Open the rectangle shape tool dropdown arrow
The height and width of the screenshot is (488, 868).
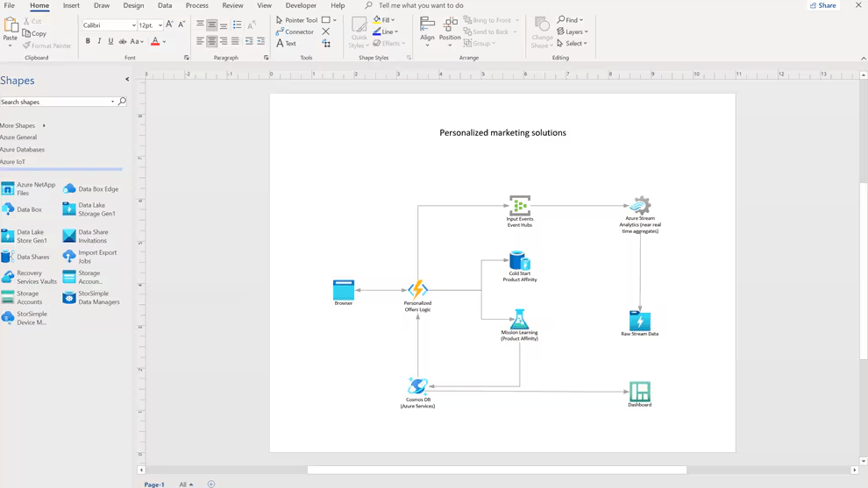click(x=334, y=20)
